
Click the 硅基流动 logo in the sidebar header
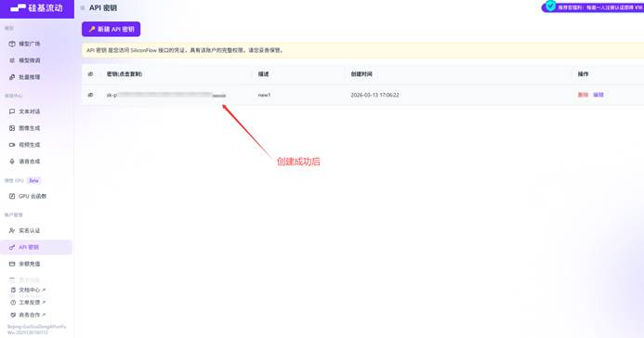[x=36, y=7]
